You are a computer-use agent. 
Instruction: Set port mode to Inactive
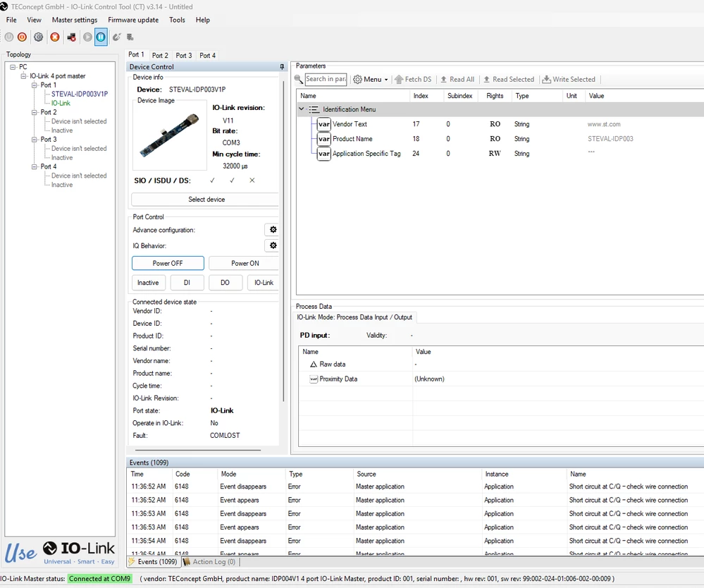[148, 283]
